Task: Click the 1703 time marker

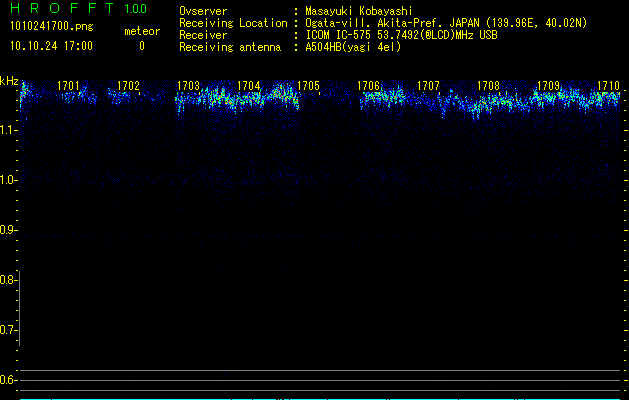Action: point(188,86)
